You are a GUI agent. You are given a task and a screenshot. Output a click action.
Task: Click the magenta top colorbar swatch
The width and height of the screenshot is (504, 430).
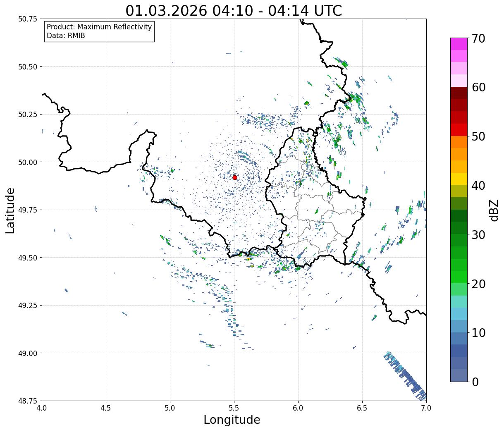[459, 44]
